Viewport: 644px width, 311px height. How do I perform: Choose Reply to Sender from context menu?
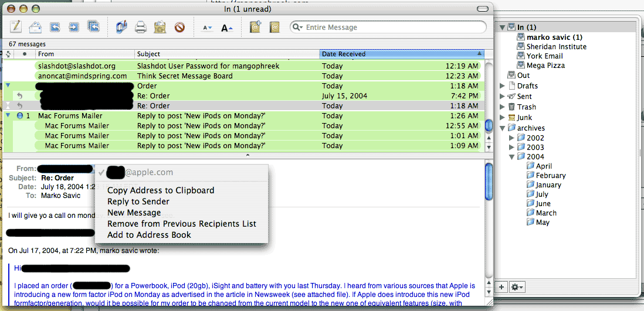click(181, 201)
